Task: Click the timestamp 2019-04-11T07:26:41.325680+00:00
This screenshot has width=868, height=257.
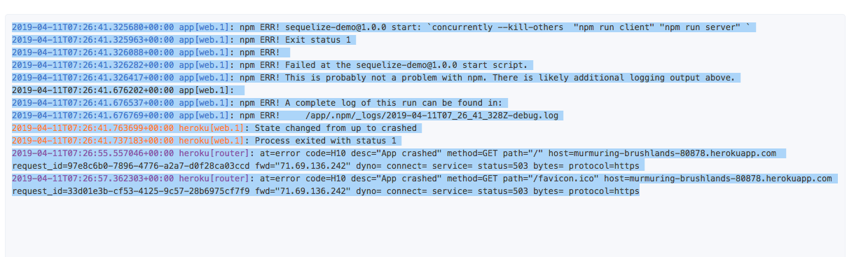Action: point(93,27)
